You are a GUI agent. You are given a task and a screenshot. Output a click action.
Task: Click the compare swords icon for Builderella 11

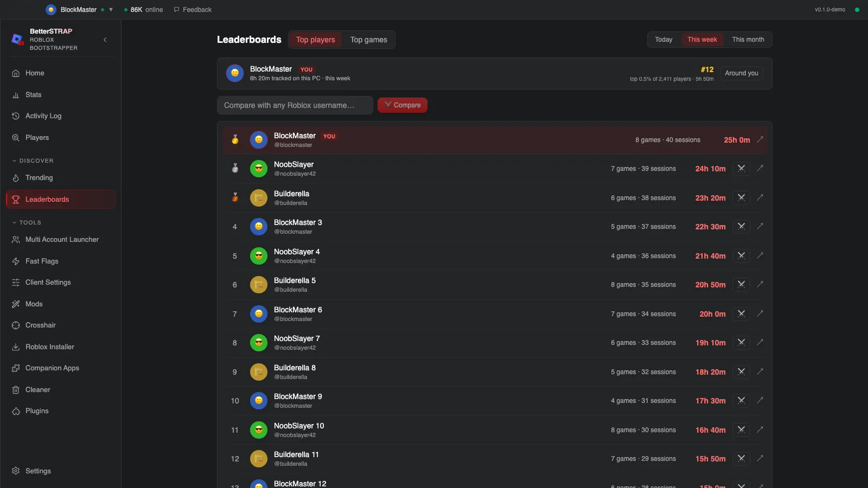point(741,459)
